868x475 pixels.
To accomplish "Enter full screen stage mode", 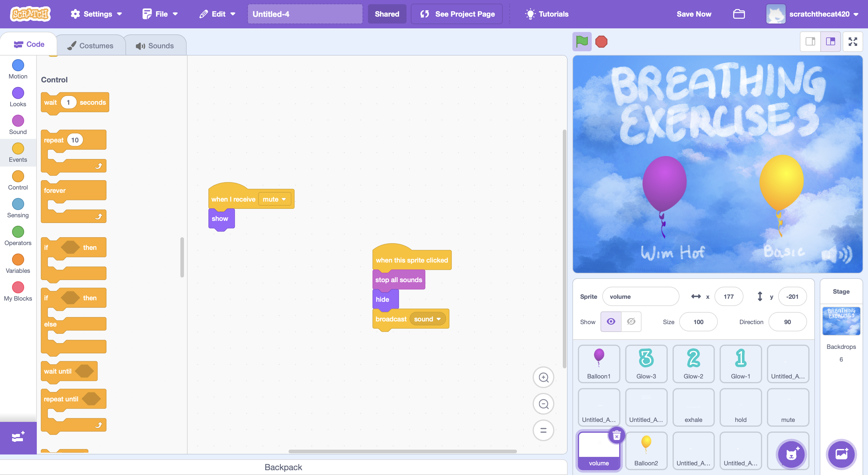I will (x=853, y=42).
